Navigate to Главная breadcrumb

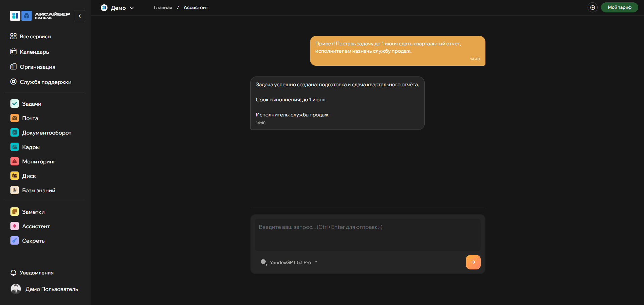163,7
